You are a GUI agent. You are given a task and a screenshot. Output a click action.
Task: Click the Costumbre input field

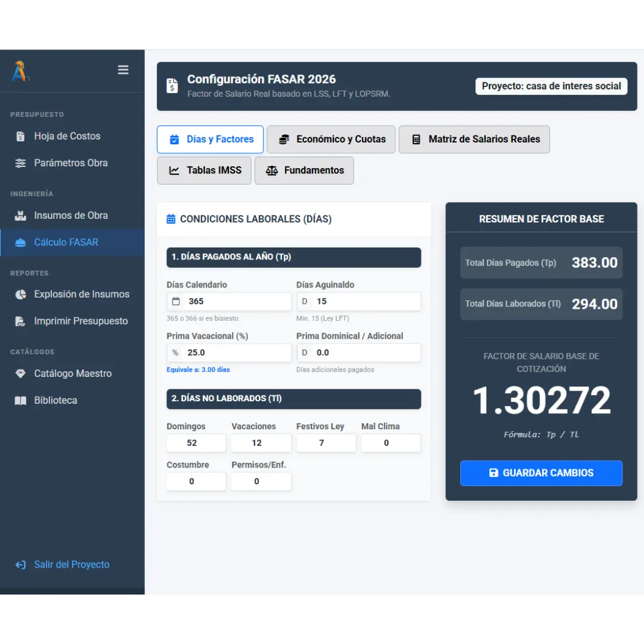[x=196, y=481]
